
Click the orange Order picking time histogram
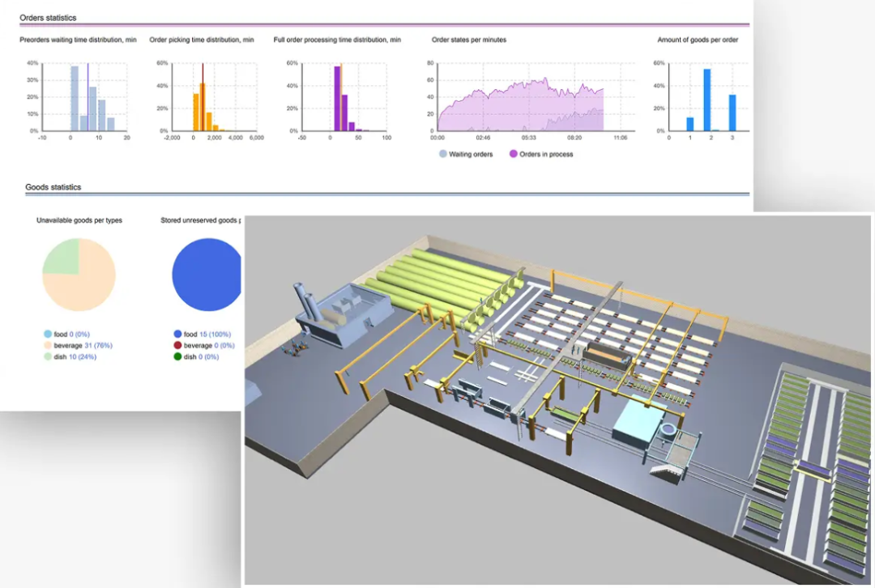tap(214, 97)
